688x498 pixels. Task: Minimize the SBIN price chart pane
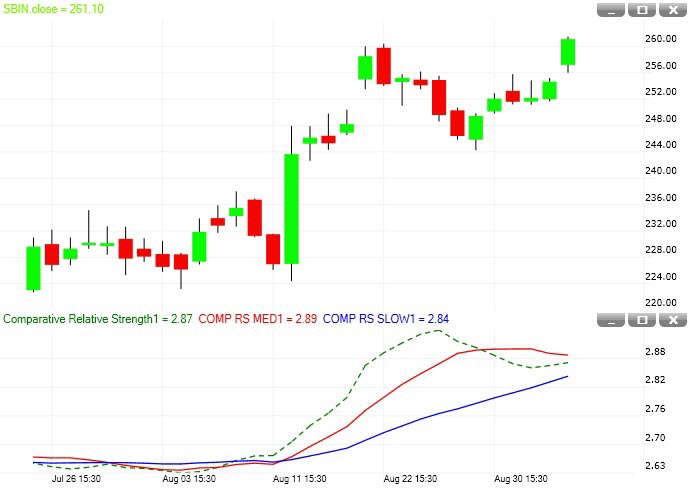pyautogui.click(x=611, y=10)
